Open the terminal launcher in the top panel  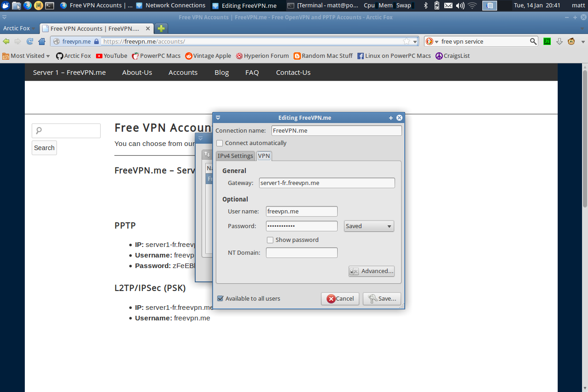tap(50, 6)
